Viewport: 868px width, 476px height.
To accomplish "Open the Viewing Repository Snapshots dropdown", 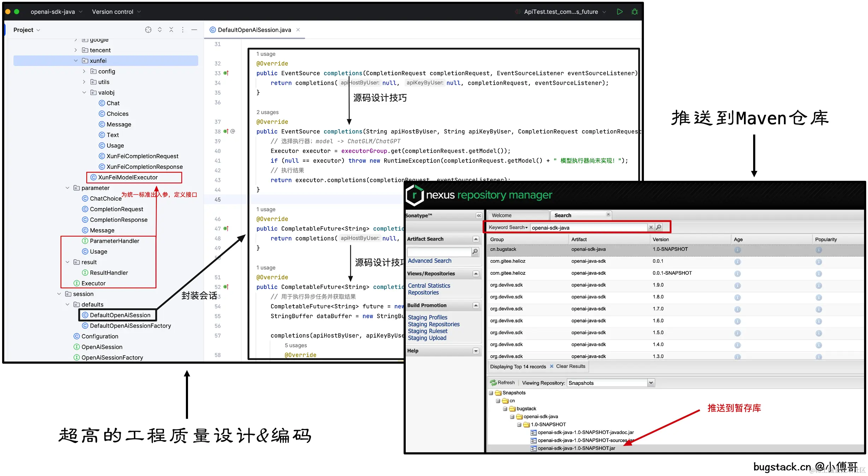I will (651, 383).
